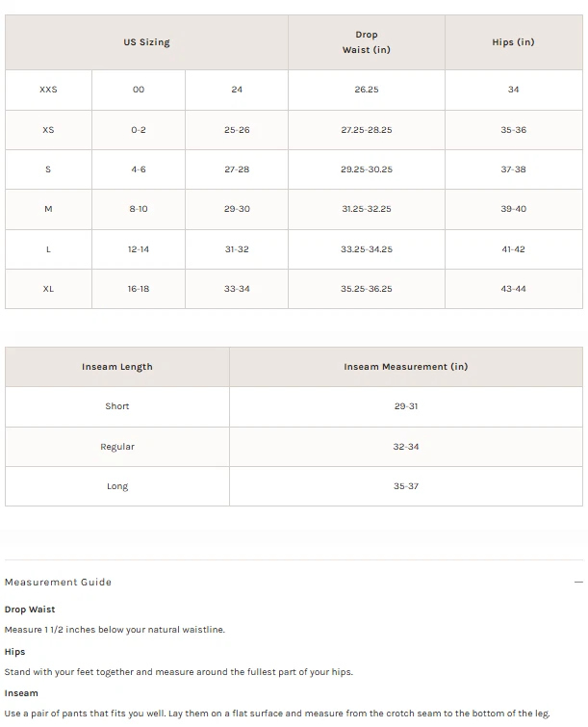Select the XXS size row label
The width and height of the screenshot is (588, 727).
[x=48, y=90]
